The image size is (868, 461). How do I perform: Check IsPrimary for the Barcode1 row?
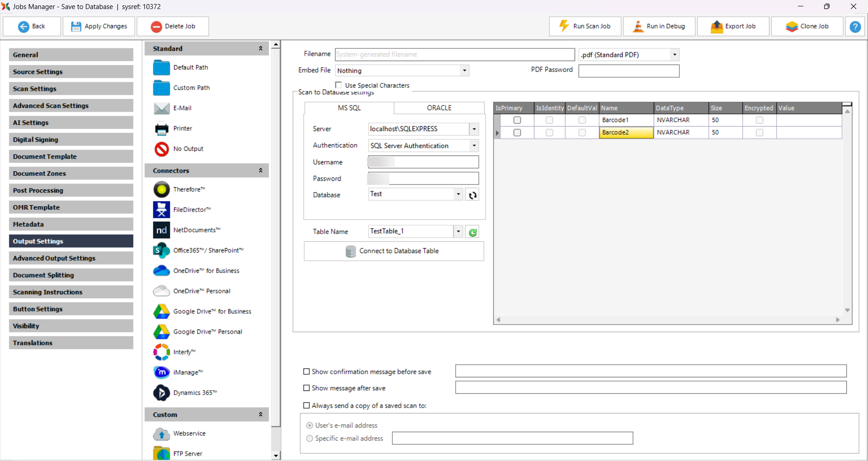pyautogui.click(x=517, y=120)
